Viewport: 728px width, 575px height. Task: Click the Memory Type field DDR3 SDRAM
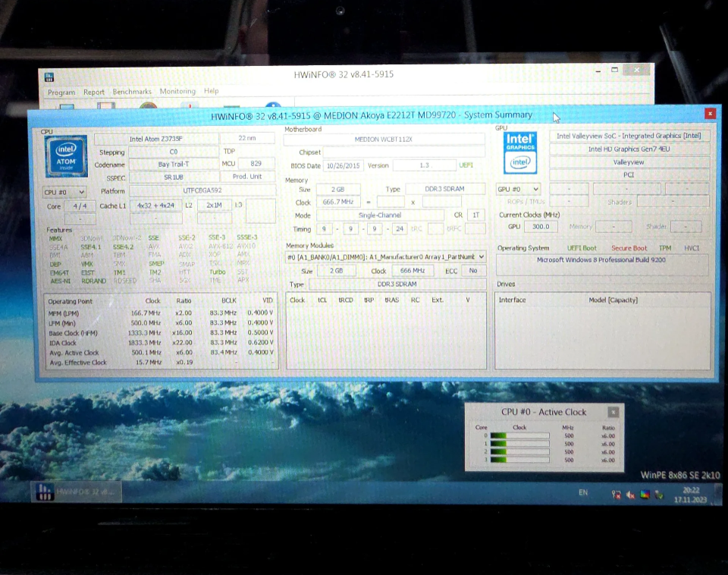445,189
